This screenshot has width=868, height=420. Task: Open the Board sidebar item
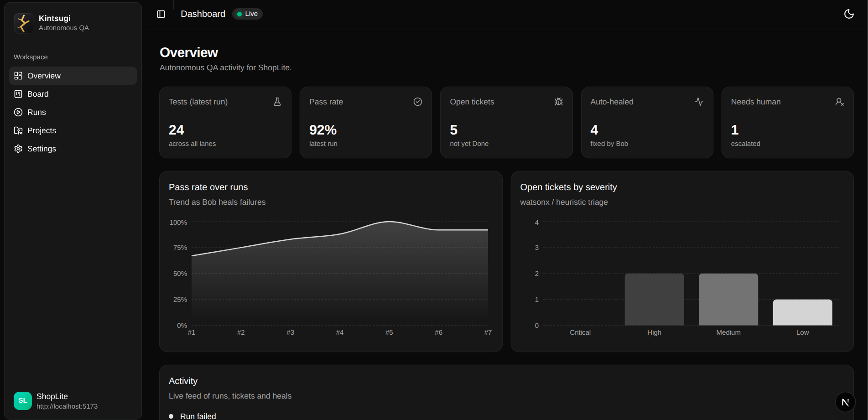point(73,94)
